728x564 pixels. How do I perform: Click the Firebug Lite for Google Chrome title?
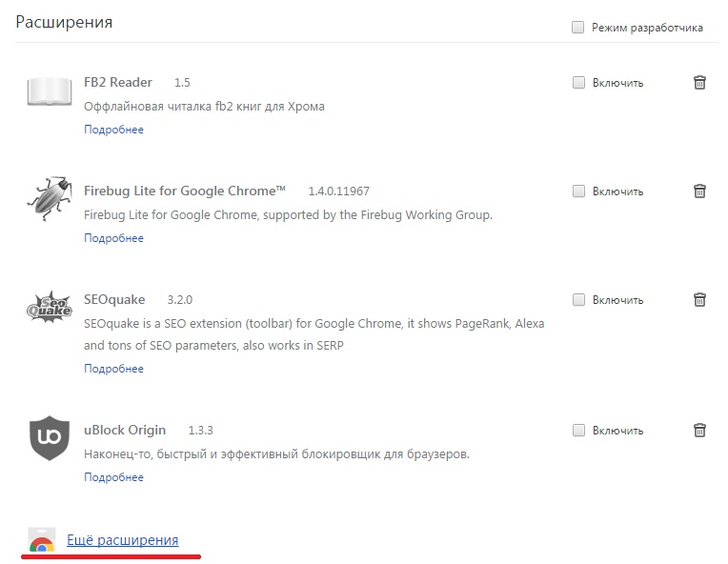point(185,191)
